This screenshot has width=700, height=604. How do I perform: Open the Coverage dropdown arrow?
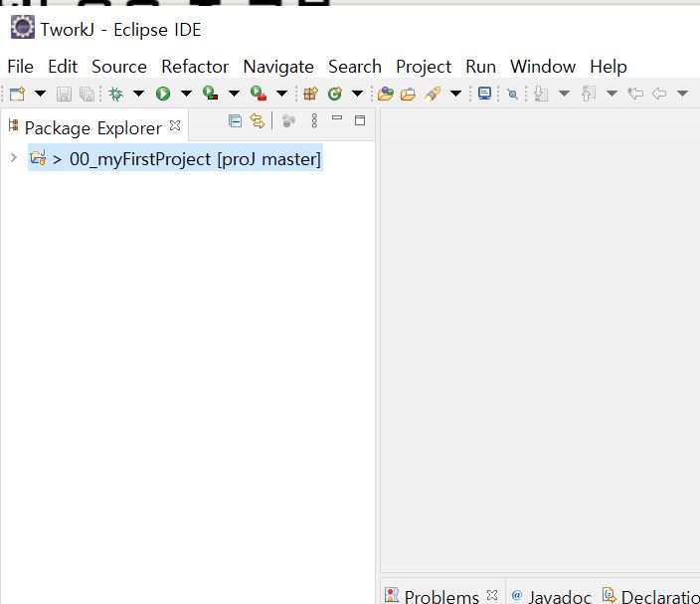pos(234,94)
